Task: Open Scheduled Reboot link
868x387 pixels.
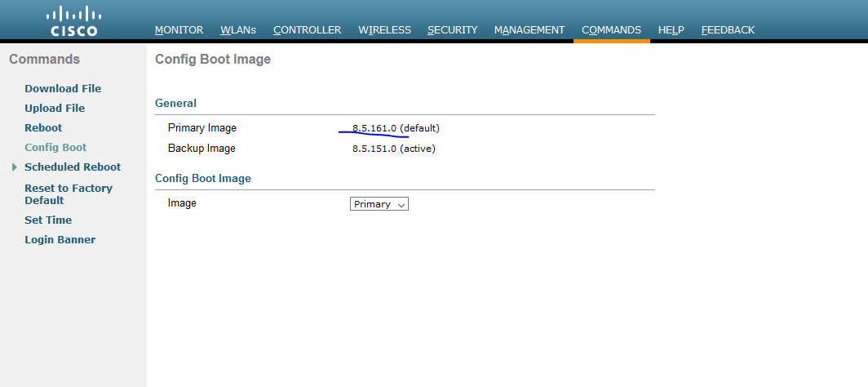Action: (x=73, y=167)
